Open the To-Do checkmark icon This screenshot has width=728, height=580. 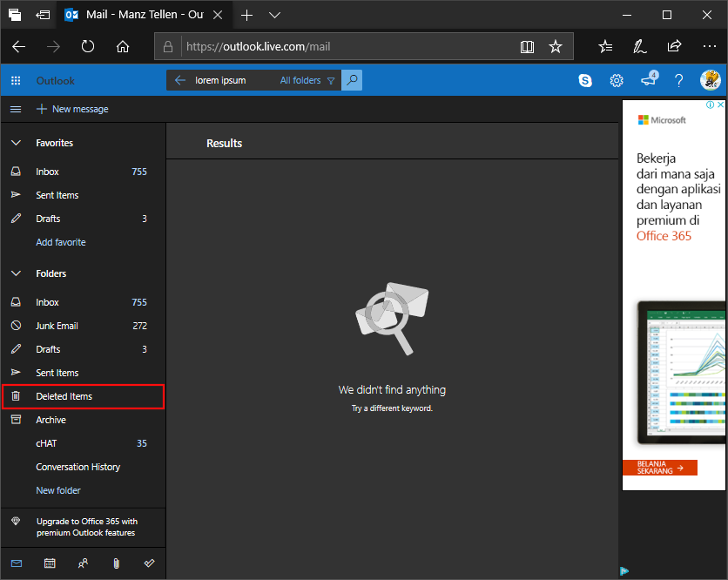(x=149, y=563)
